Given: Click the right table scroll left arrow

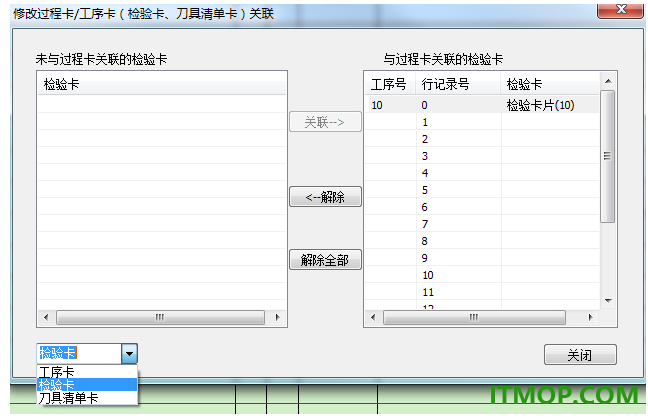Looking at the screenshot, I should (373, 317).
